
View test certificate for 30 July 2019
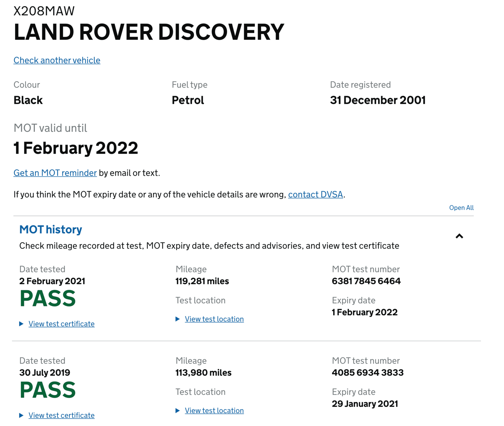(61, 415)
